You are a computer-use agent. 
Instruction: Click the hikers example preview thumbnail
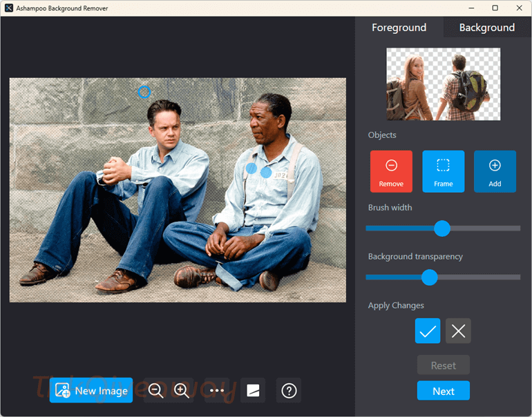tap(443, 84)
